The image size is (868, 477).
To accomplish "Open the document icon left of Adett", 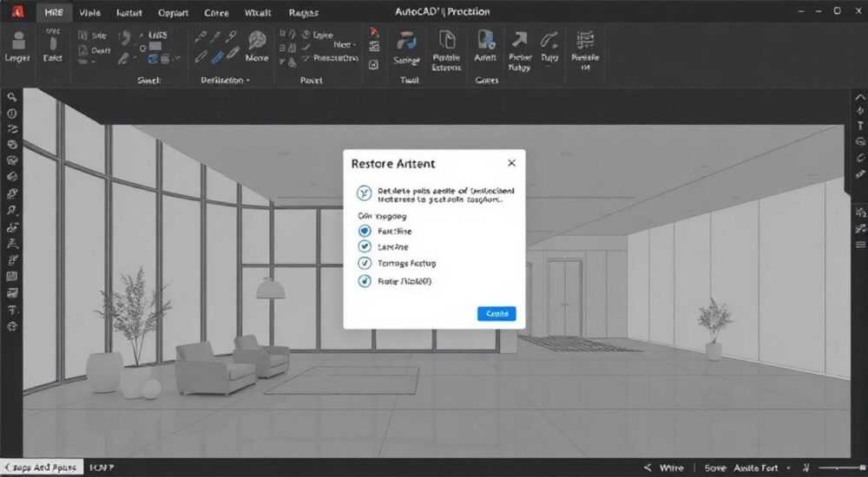I will click(x=446, y=41).
